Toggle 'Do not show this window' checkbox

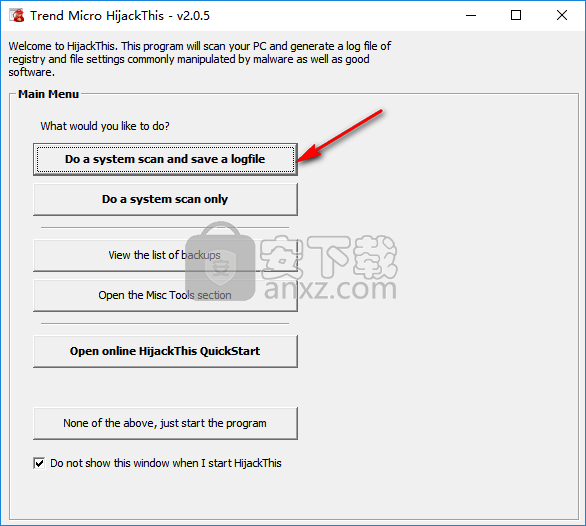tap(39, 463)
